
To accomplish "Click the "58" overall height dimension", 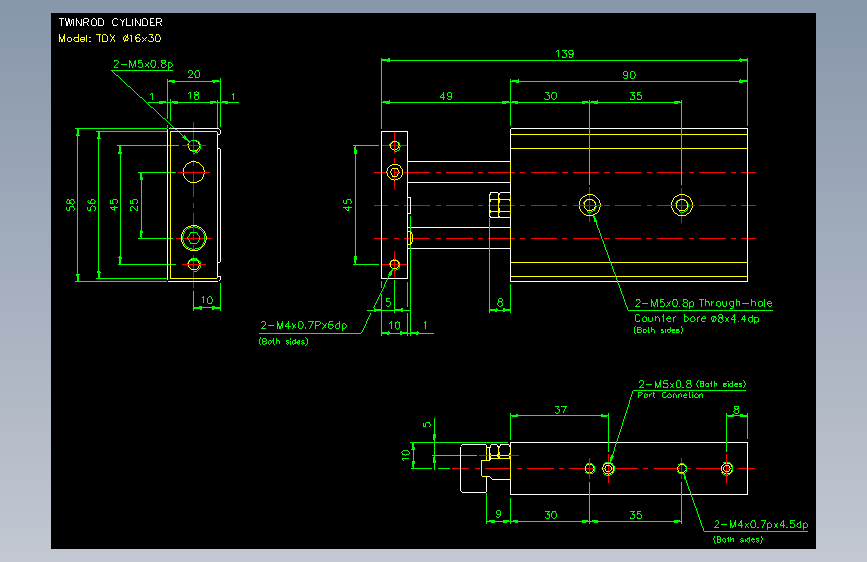I will coord(70,205).
